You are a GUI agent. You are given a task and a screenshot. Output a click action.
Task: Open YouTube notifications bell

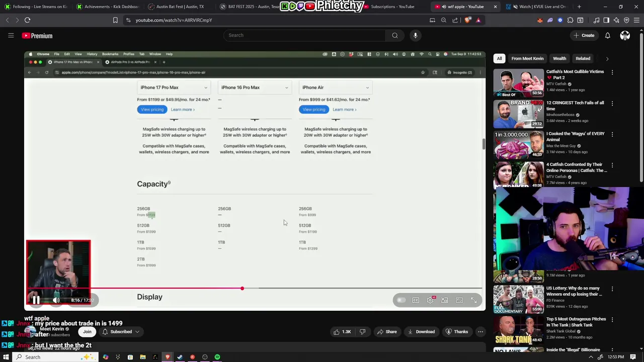(607, 35)
